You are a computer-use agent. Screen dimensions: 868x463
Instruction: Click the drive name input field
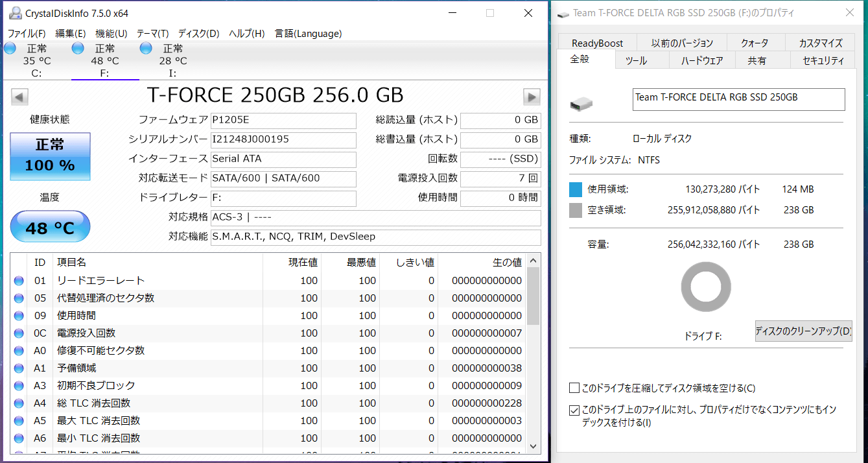pos(739,99)
